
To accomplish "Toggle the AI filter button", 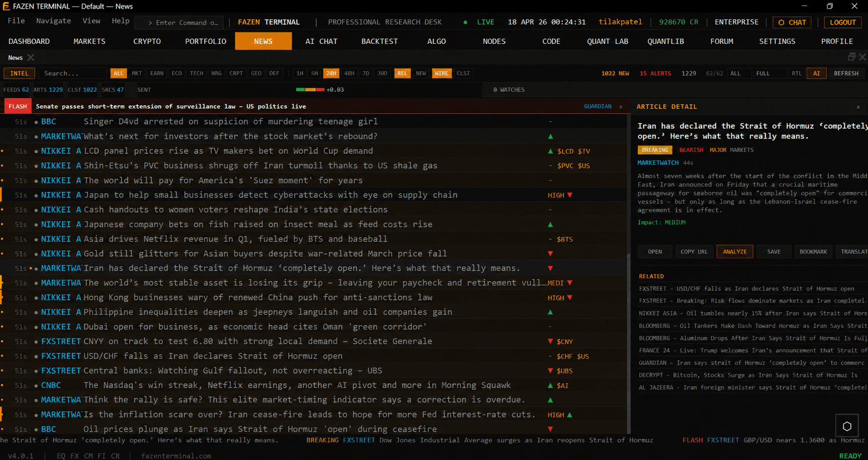I will (817, 74).
